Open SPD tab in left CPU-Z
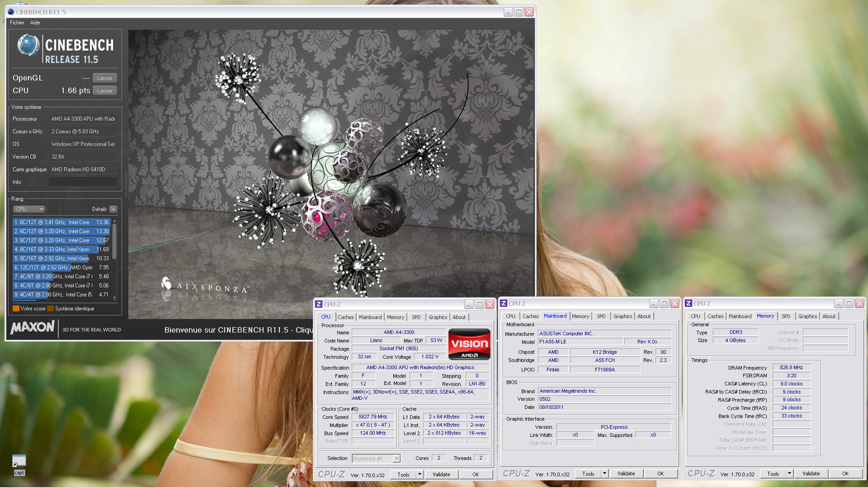 (x=416, y=317)
